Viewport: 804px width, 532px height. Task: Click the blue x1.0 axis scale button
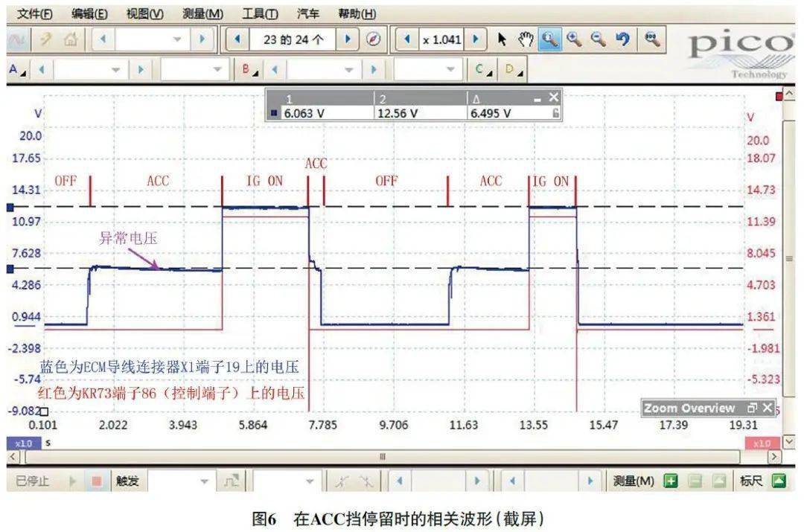pyautogui.click(x=24, y=443)
